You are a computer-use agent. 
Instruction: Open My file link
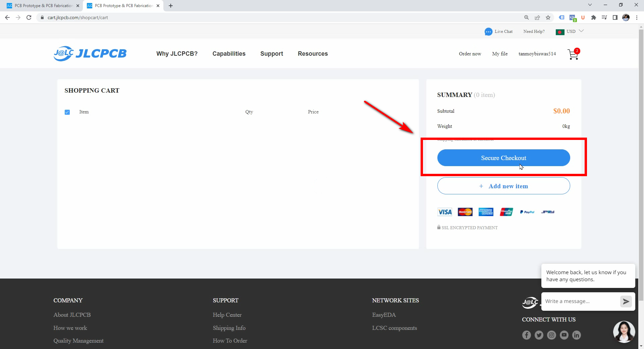[500, 54]
